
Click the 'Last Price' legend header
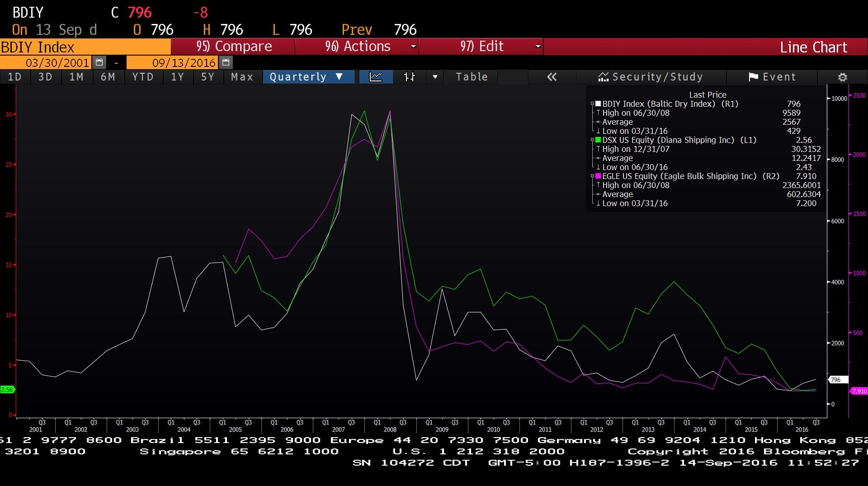point(708,95)
